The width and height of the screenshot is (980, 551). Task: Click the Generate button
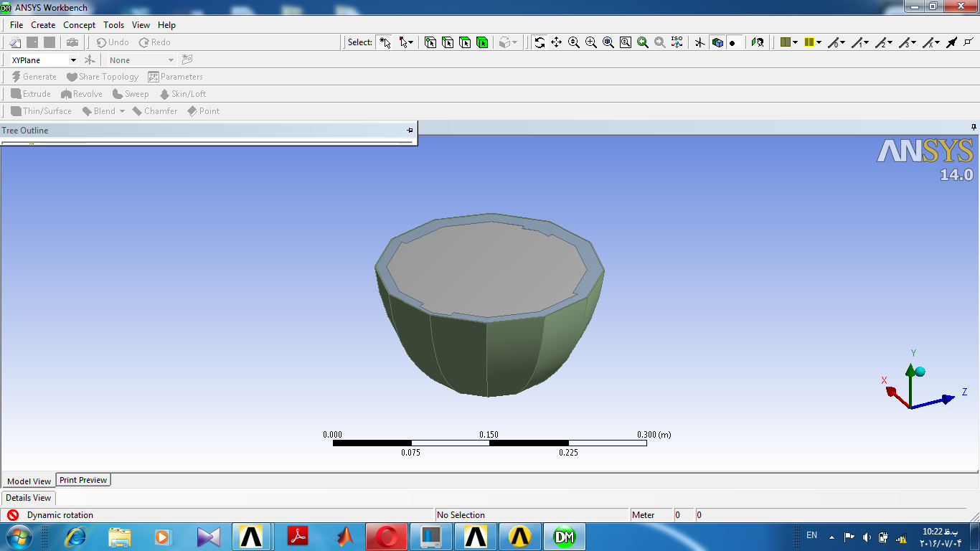point(34,77)
